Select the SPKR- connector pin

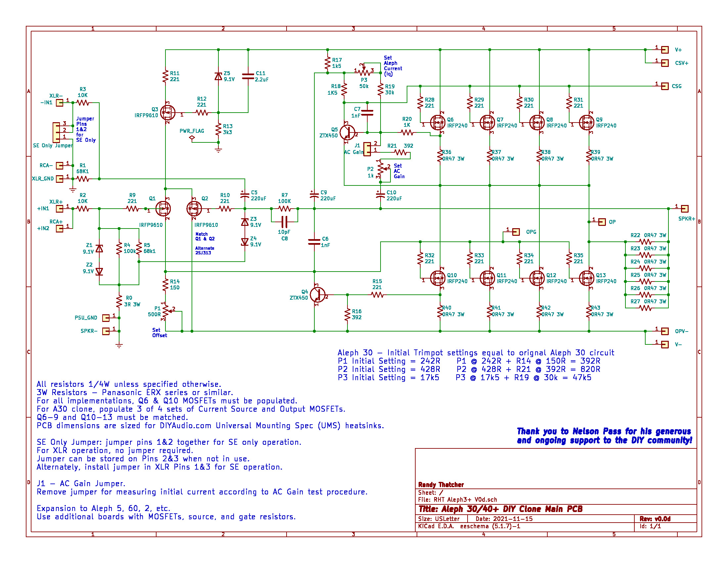coord(106,331)
